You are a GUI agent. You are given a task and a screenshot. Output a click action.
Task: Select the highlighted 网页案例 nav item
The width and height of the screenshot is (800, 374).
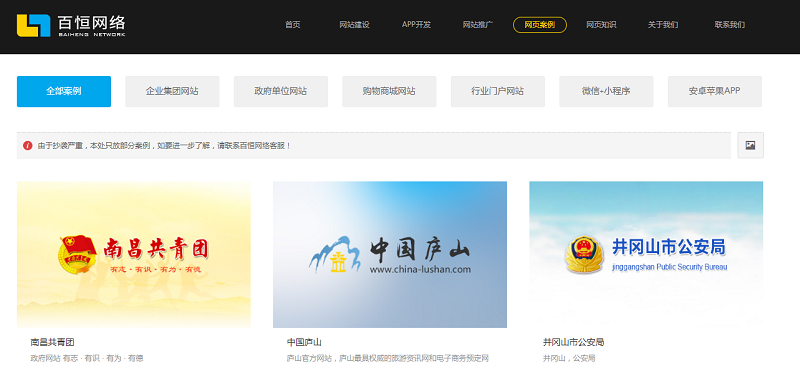540,24
